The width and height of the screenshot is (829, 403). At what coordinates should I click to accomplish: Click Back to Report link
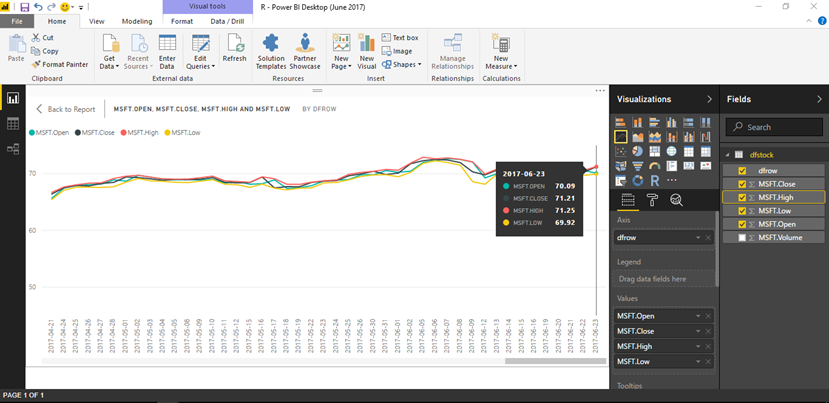tap(66, 109)
